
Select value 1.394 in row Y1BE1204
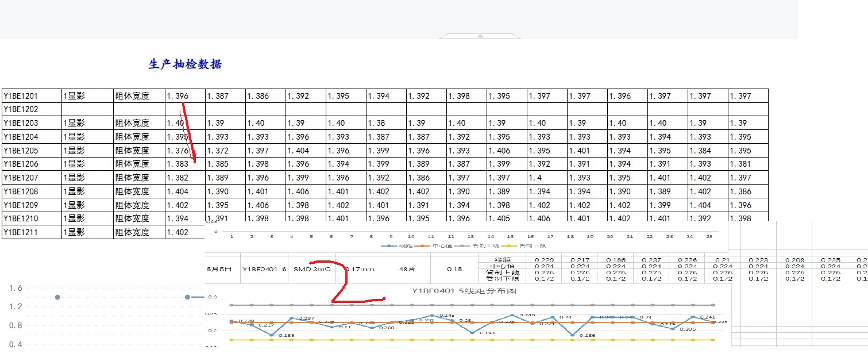coord(660,137)
